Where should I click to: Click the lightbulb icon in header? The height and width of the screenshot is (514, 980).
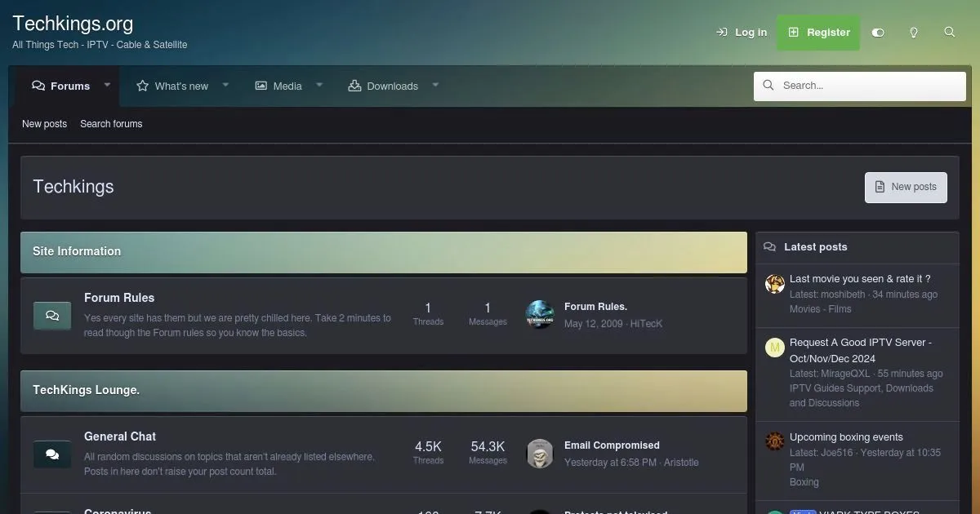tap(914, 33)
